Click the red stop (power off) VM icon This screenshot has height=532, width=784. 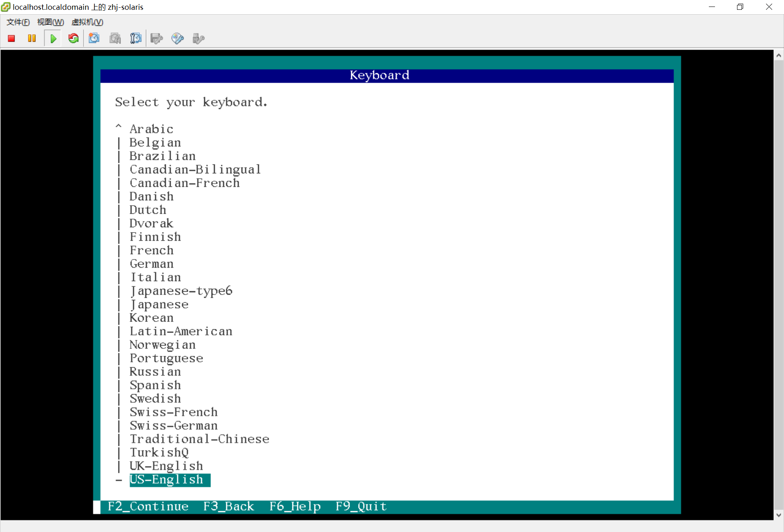click(x=11, y=38)
